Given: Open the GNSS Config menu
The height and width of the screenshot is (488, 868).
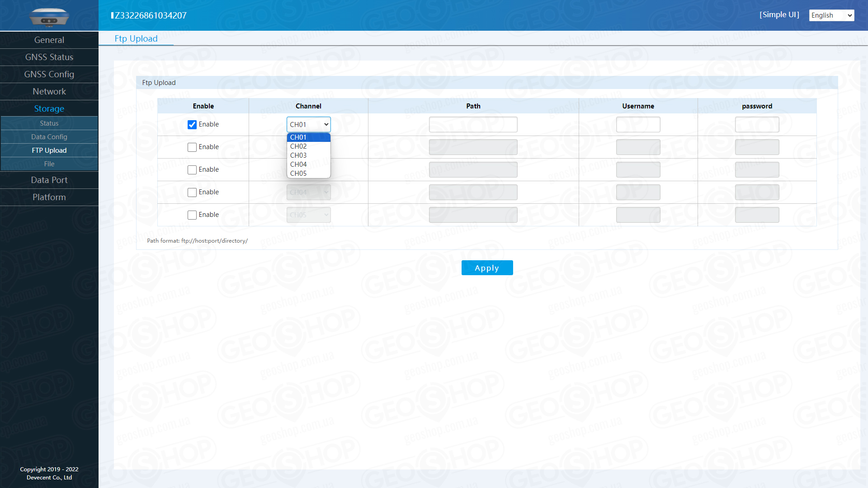Looking at the screenshot, I should tap(49, 75).
